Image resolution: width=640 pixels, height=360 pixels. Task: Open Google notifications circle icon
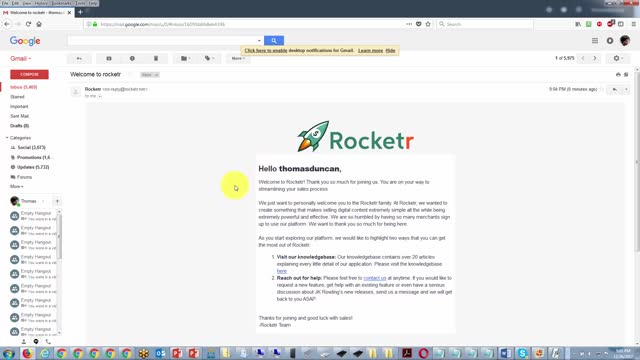pos(610,41)
